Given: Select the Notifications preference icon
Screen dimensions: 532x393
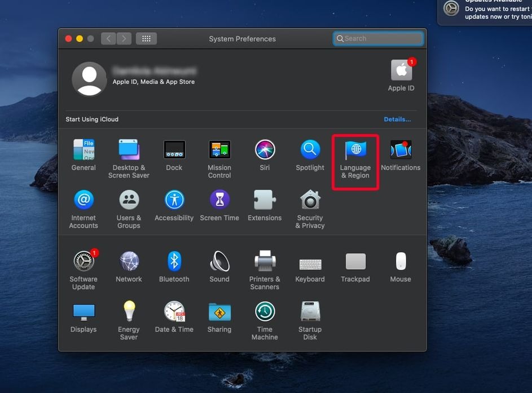Looking at the screenshot, I should pyautogui.click(x=401, y=149).
